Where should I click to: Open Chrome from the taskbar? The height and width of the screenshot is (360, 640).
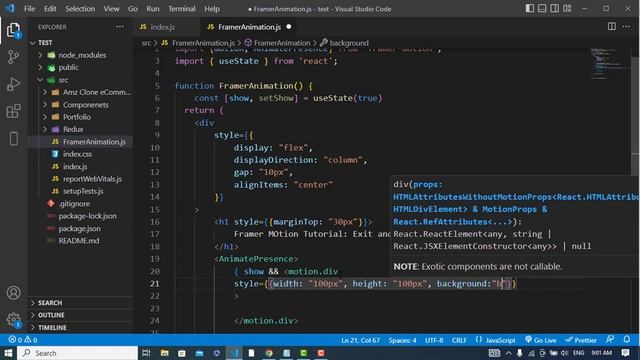[269, 353]
